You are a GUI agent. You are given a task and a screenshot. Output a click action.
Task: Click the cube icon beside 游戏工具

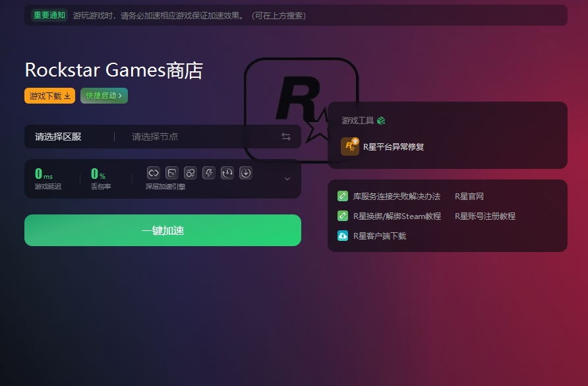coord(381,121)
